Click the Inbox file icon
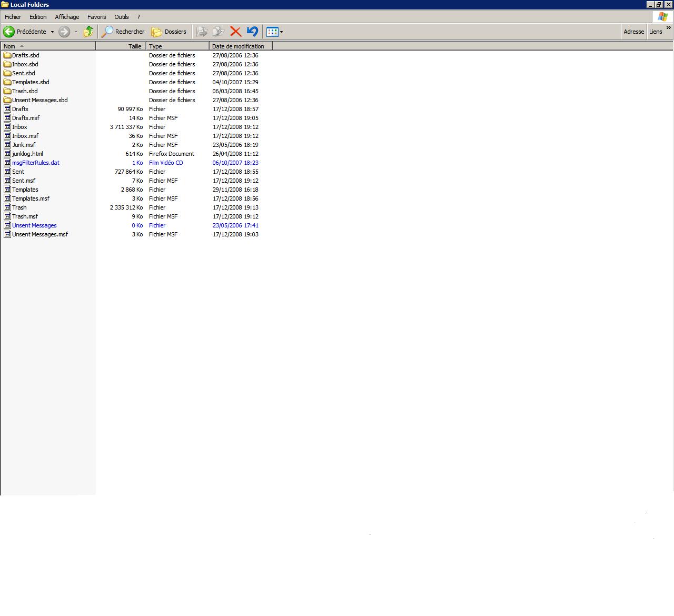The width and height of the screenshot is (674, 616). tap(7, 127)
